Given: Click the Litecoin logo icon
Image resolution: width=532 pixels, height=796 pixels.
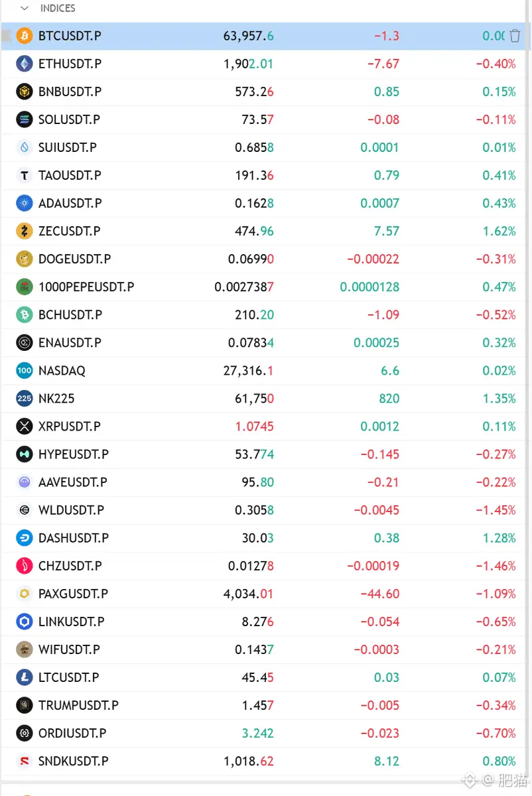Looking at the screenshot, I should [25, 677].
